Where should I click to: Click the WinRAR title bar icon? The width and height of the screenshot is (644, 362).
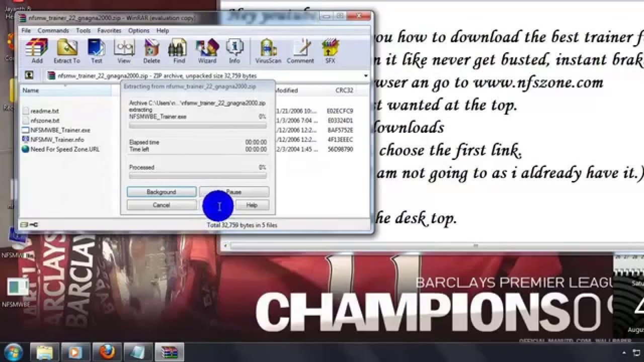click(23, 18)
